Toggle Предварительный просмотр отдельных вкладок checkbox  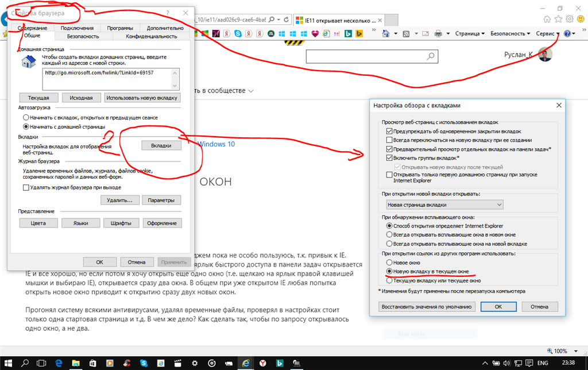[x=389, y=149]
